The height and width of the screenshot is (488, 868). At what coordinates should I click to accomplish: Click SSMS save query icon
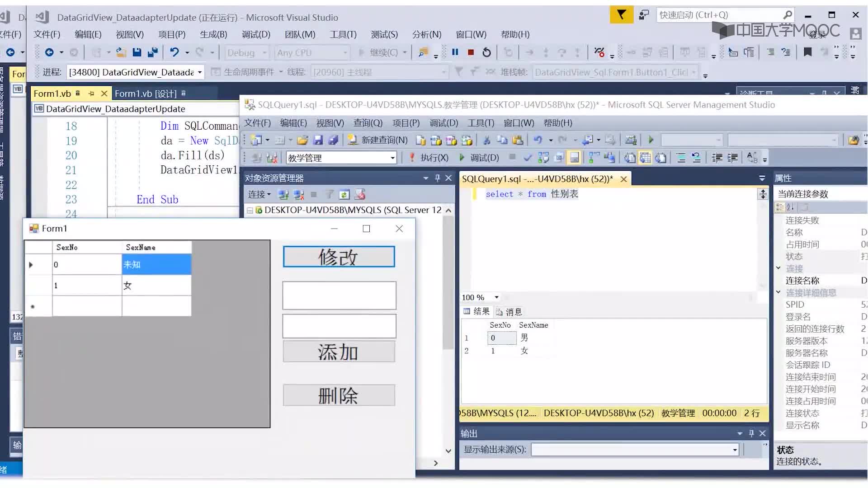click(x=318, y=141)
